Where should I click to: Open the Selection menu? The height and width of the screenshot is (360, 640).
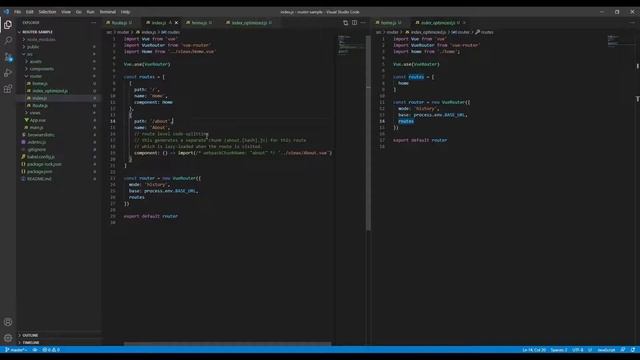[x=47, y=12]
